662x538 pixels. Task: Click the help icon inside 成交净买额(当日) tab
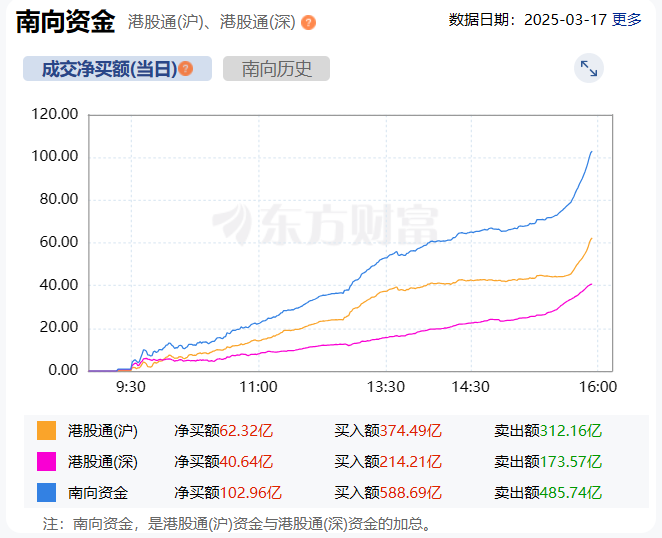185,68
